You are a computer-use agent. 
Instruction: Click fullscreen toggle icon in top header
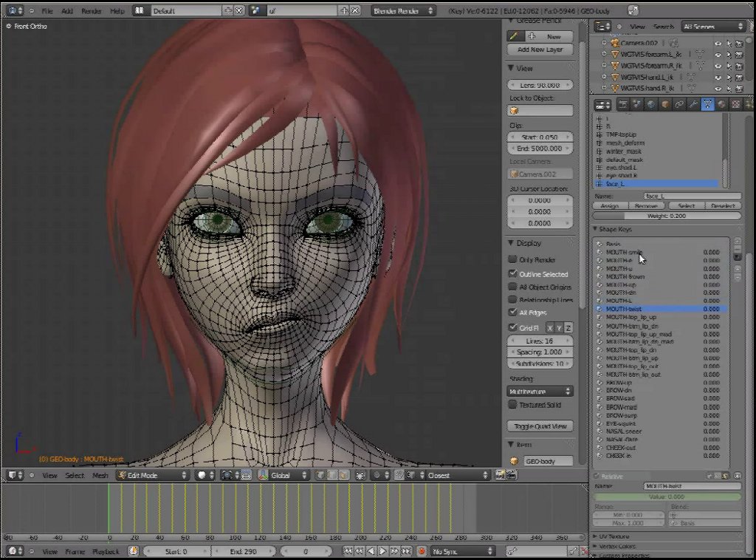[x=633, y=10]
